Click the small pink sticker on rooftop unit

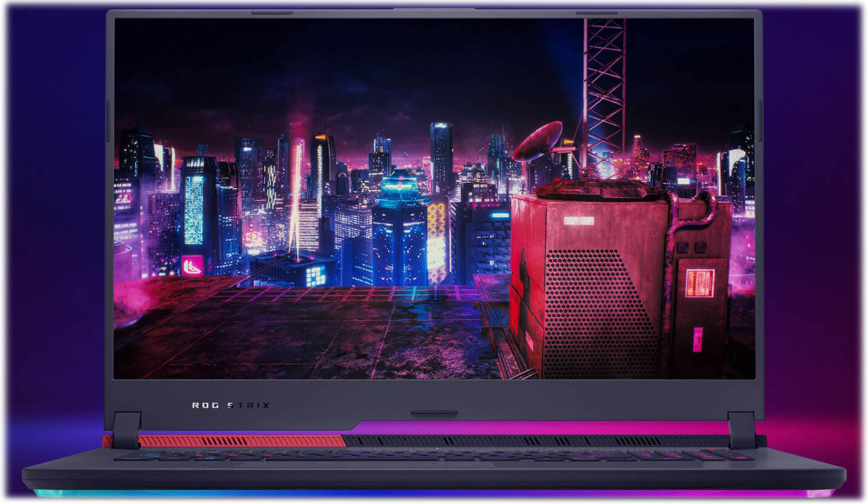697,339
